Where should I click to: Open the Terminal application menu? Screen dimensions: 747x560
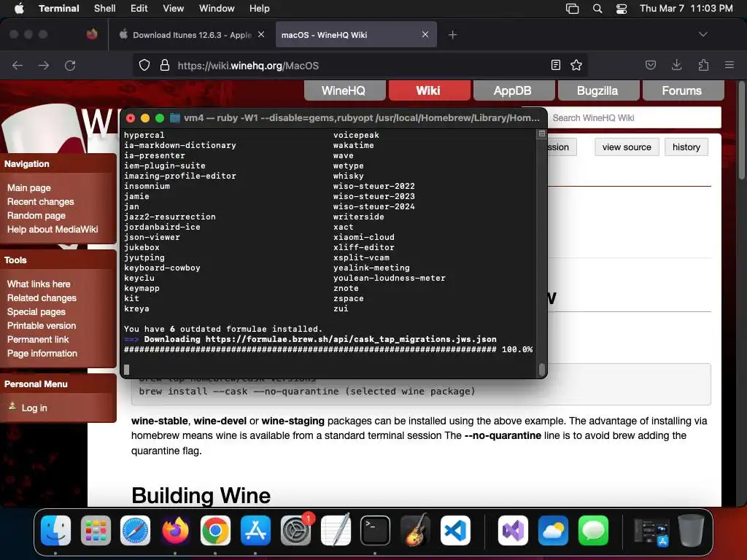pos(58,8)
